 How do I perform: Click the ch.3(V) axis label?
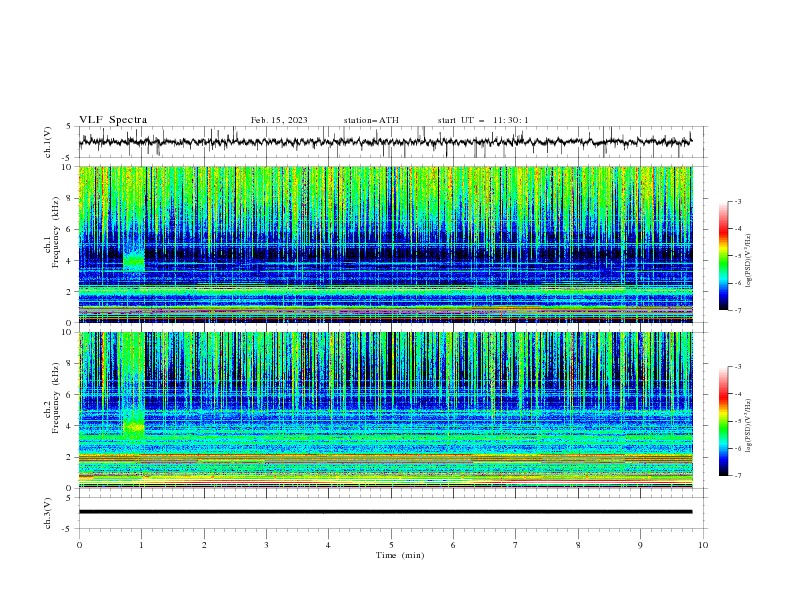point(48,513)
